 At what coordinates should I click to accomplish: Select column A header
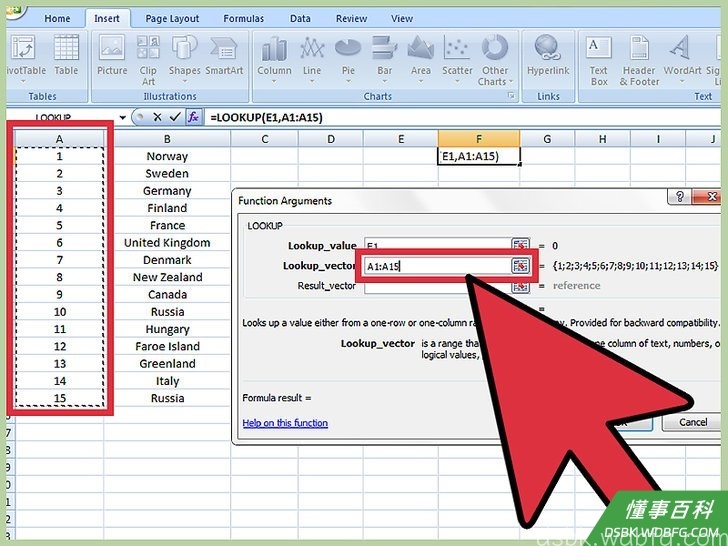coord(59,139)
